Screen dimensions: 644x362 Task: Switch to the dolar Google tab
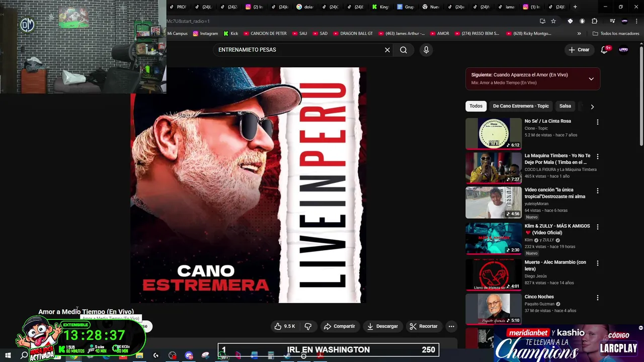pyautogui.click(x=305, y=7)
